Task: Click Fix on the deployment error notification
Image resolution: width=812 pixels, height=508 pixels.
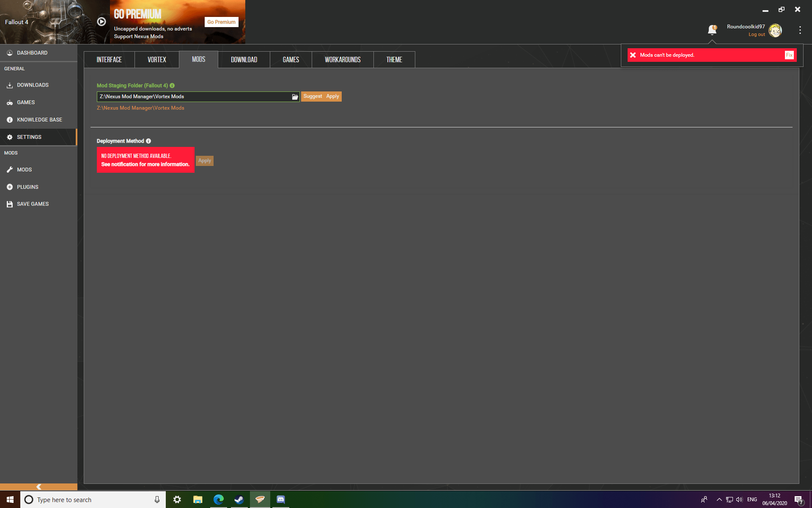Action: pyautogui.click(x=789, y=55)
